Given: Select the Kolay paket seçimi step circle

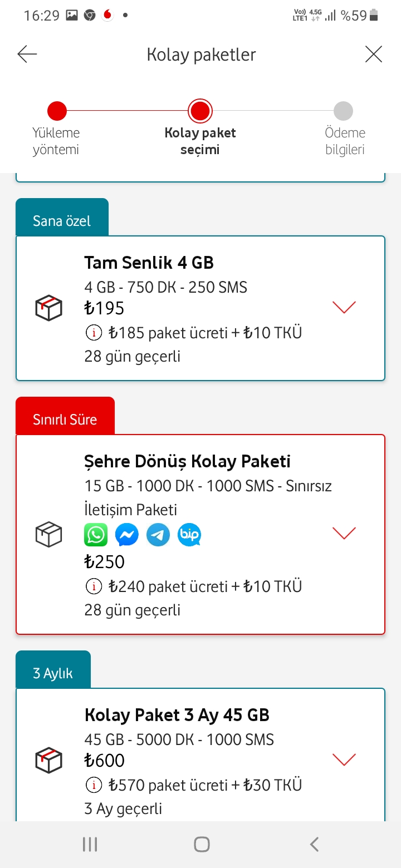Looking at the screenshot, I should click(x=200, y=111).
